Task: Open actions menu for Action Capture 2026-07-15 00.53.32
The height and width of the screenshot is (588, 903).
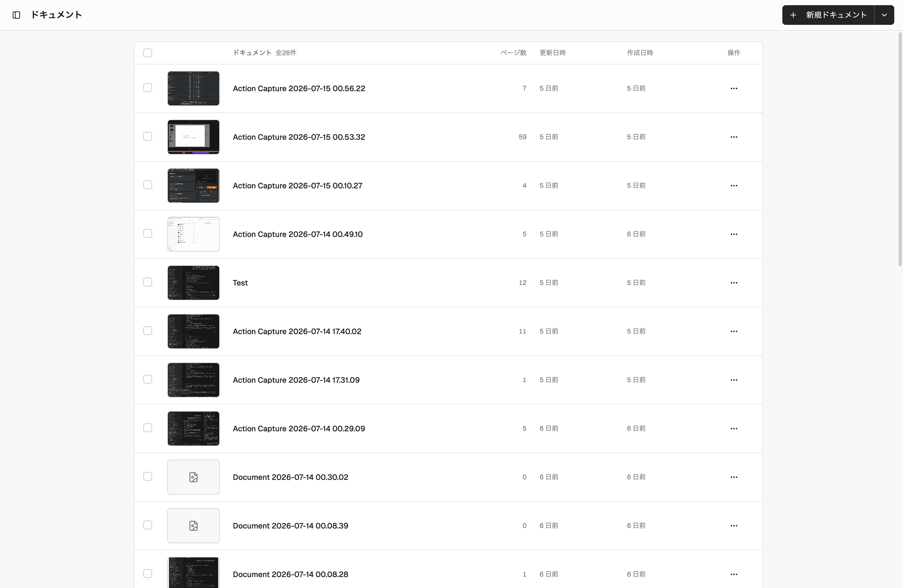Action: tap(734, 137)
